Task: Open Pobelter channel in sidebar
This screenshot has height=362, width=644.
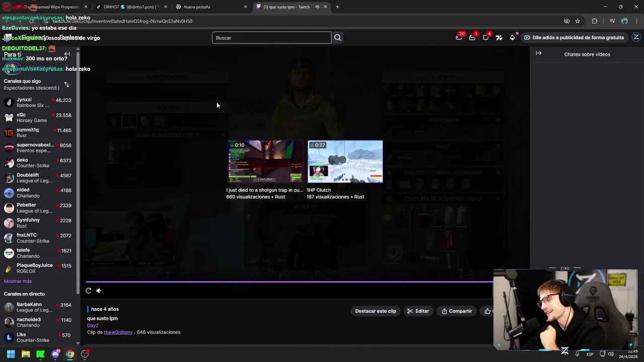Action: pos(38,208)
